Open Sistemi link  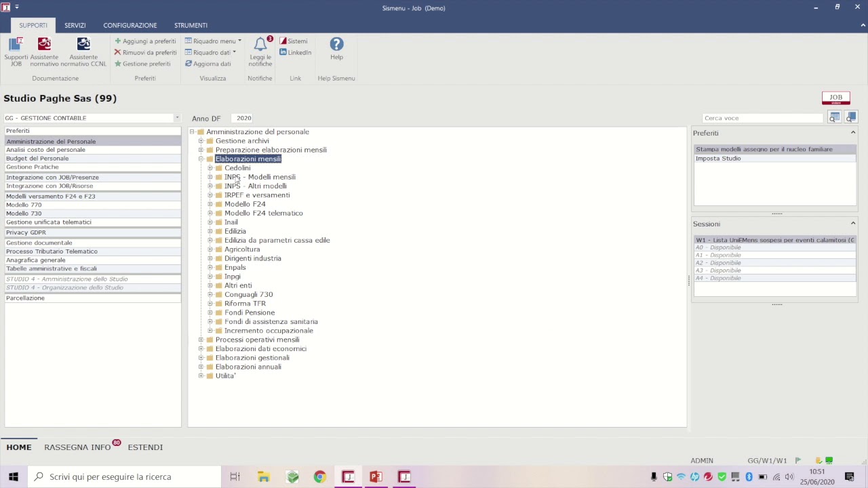point(294,41)
